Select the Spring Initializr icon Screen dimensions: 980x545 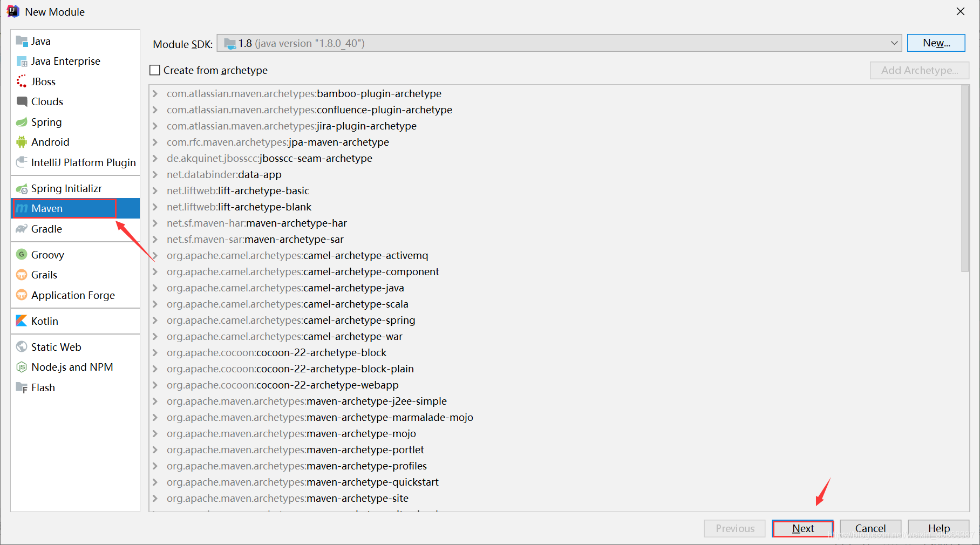pos(22,188)
